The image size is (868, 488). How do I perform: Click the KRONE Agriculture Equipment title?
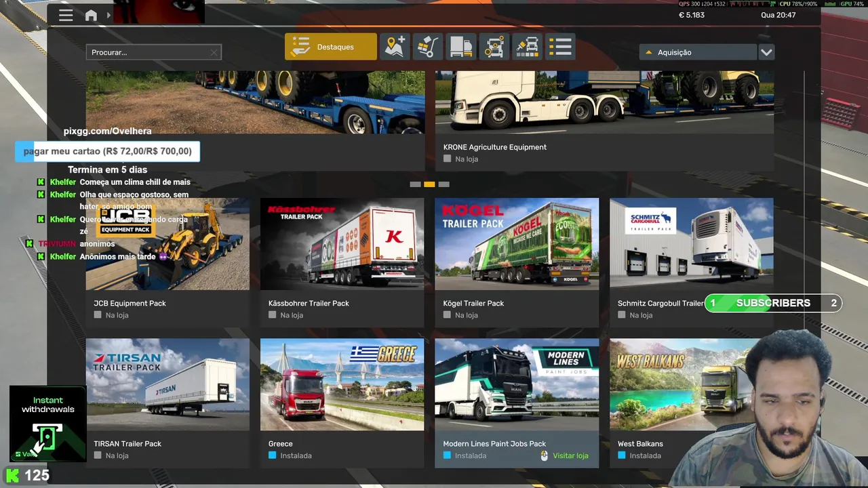pyautogui.click(x=495, y=147)
